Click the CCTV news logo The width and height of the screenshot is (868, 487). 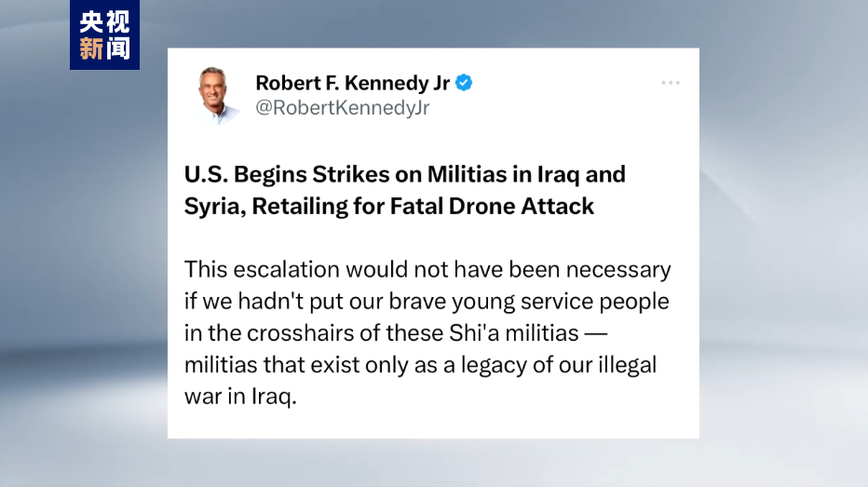click(x=104, y=35)
